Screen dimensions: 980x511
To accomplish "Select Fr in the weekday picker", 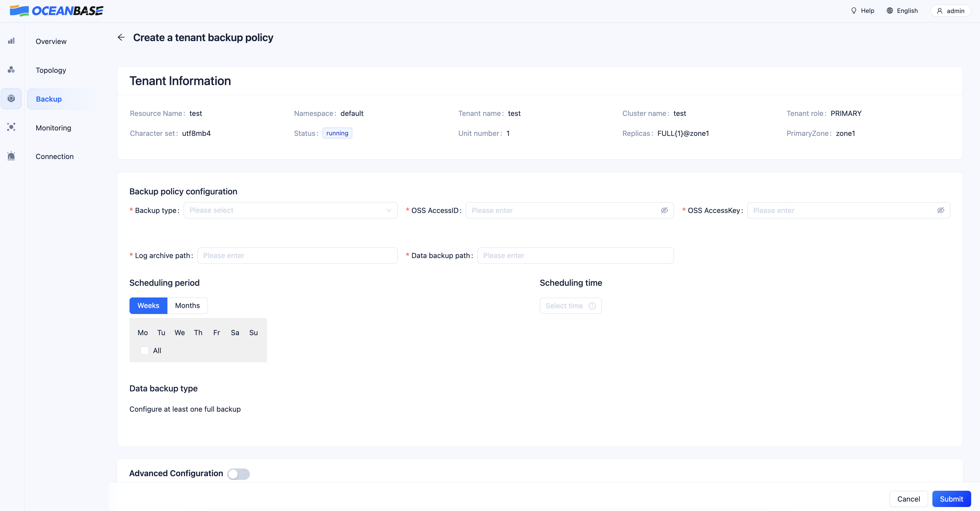I will (216, 332).
